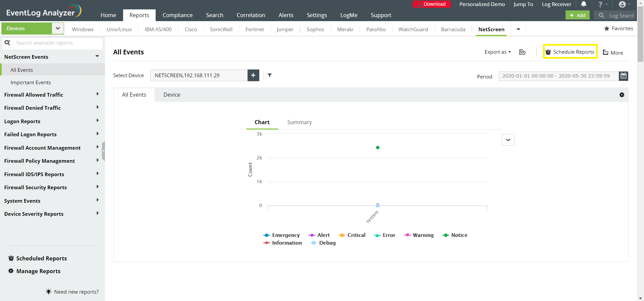Select Important Events report
This screenshot has width=644, height=301.
pyautogui.click(x=31, y=83)
